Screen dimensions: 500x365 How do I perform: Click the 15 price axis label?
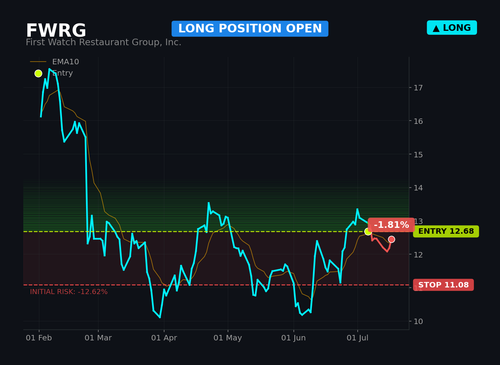[x=418, y=155]
